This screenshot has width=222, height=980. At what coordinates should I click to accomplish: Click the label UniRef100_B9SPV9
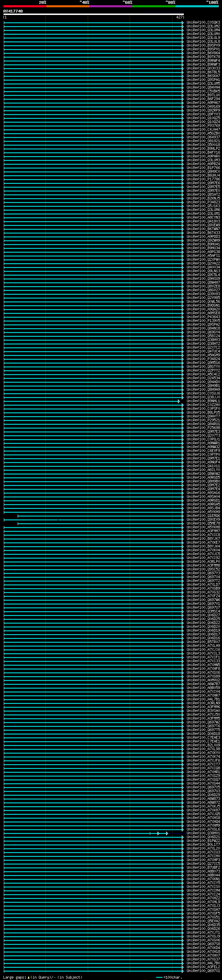[203, 45]
